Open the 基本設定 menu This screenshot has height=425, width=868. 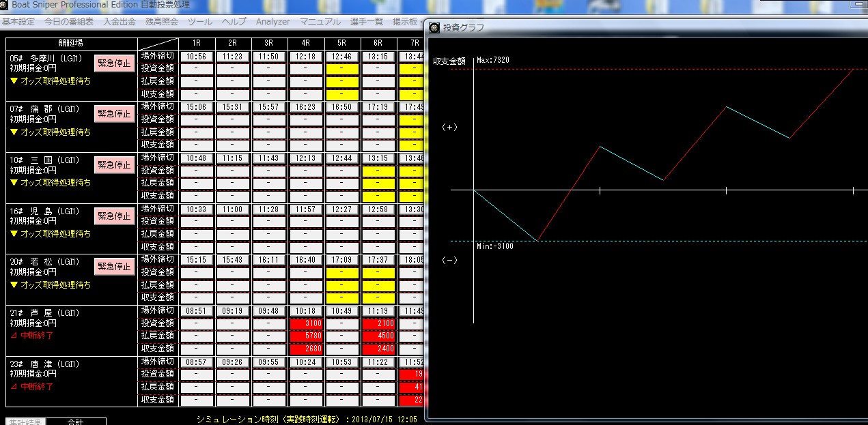coord(18,21)
